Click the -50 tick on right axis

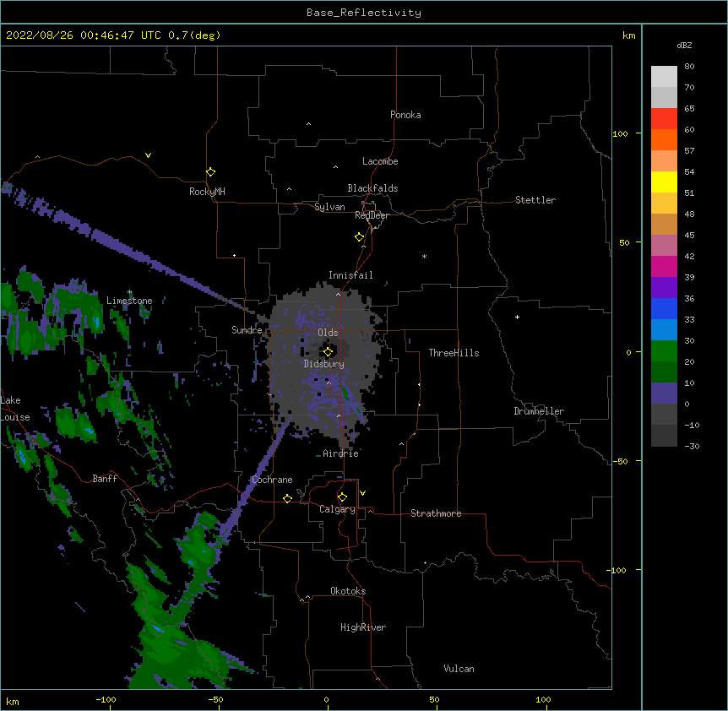pos(620,461)
